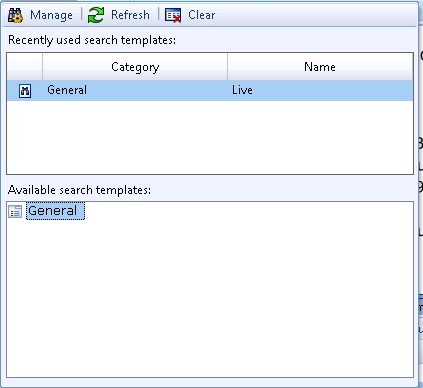This screenshot has height=388, width=423.
Task: Refresh the search templates list
Action: pos(130,15)
